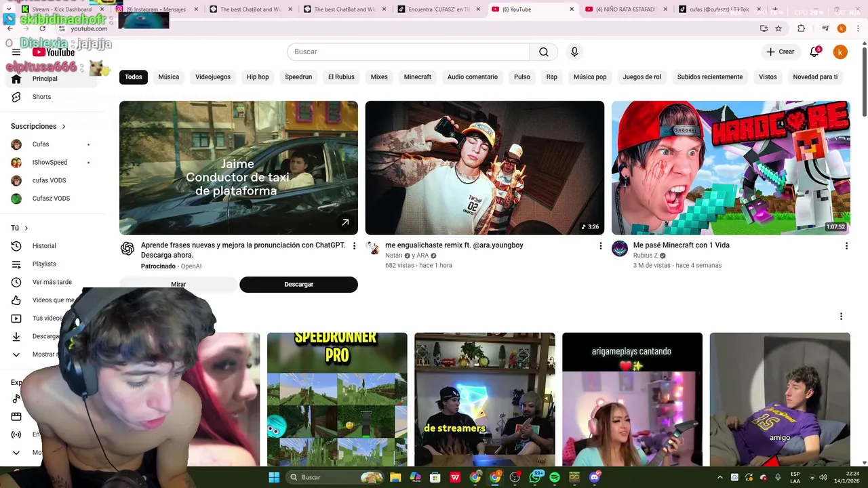Click the Descargar ad button

click(298, 285)
